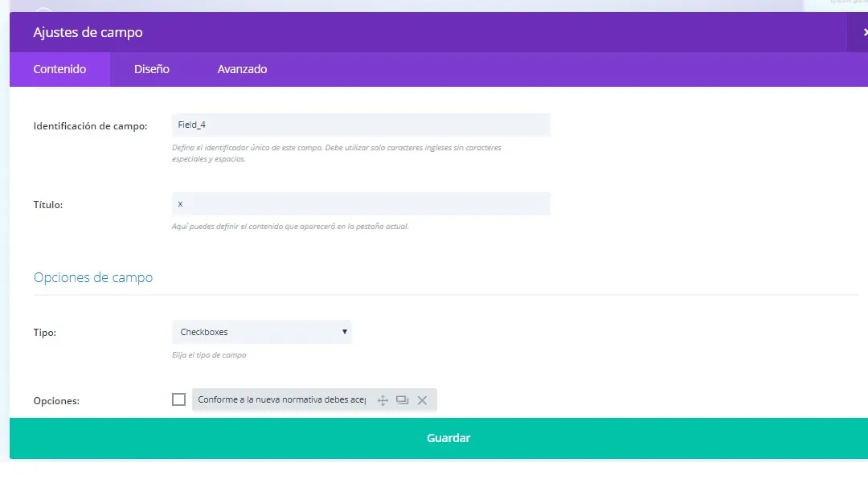The height and width of the screenshot is (479, 868).
Task: Toggle the checkbox beside the Opciones entry
Action: 178,399
